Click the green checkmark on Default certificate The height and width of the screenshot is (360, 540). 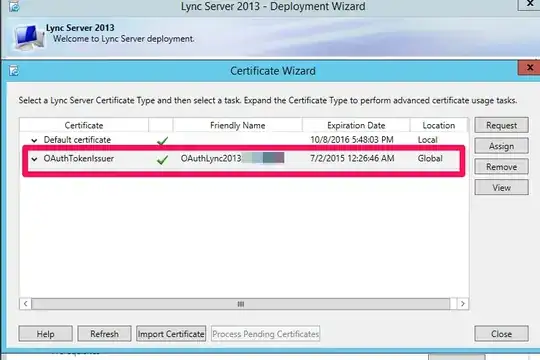click(162, 141)
